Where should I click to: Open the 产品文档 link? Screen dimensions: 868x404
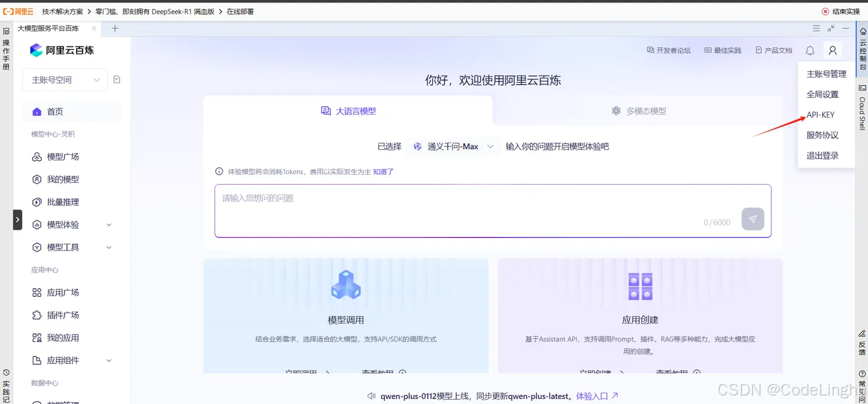pos(774,50)
